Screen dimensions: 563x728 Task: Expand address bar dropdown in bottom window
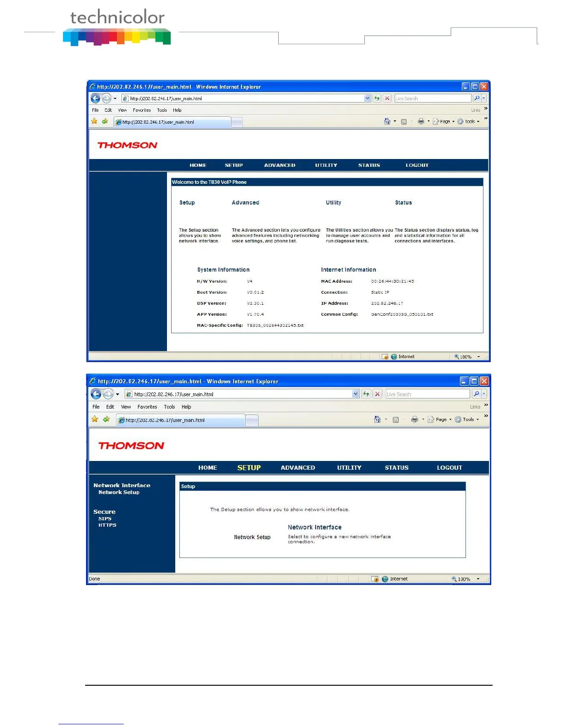(x=356, y=394)
